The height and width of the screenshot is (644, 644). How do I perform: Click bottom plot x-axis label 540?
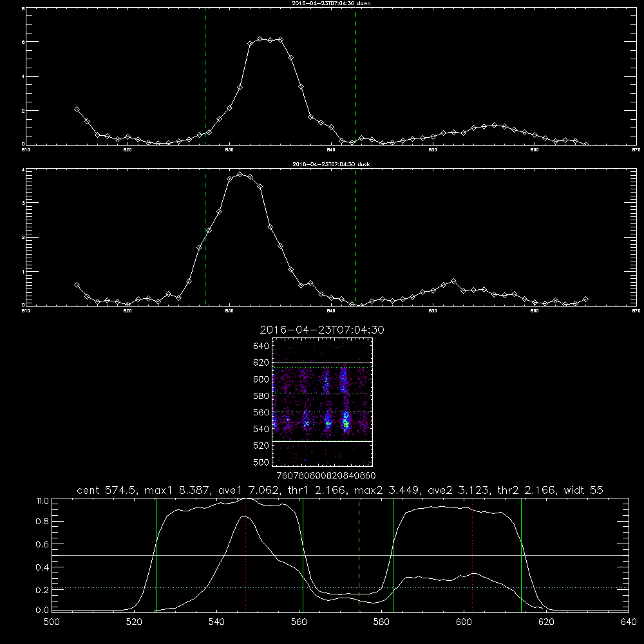[216, 622]
